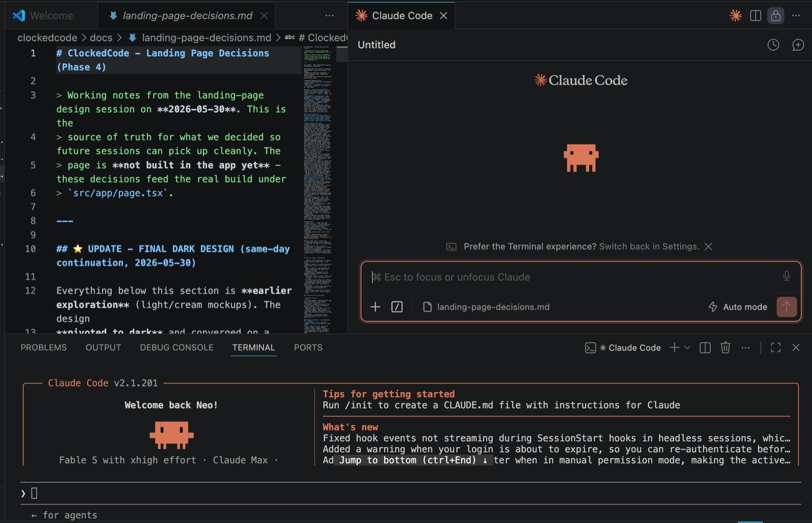Click markdown file icon in breadcrumb

tap(132, 38)
